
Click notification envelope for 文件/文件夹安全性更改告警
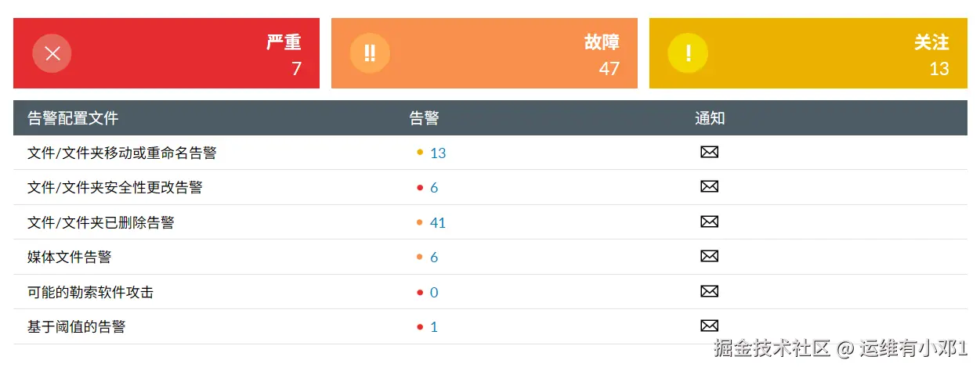pos(709,186)
